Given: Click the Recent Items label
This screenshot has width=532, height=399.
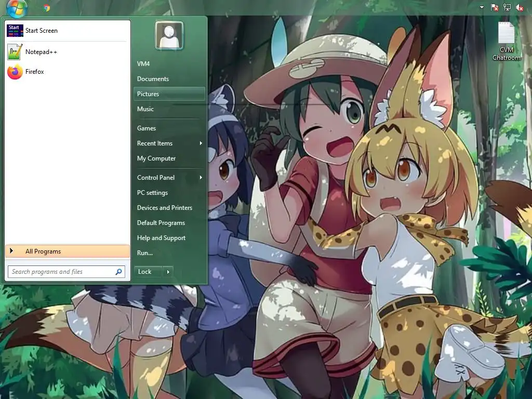Looking at the screenshot, I should tap(155, 143).
